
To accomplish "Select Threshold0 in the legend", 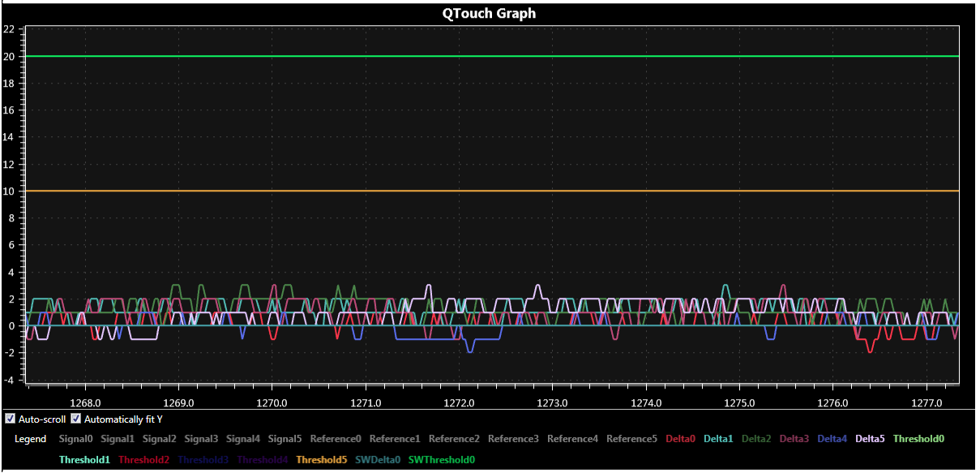I will click(918, 439).
